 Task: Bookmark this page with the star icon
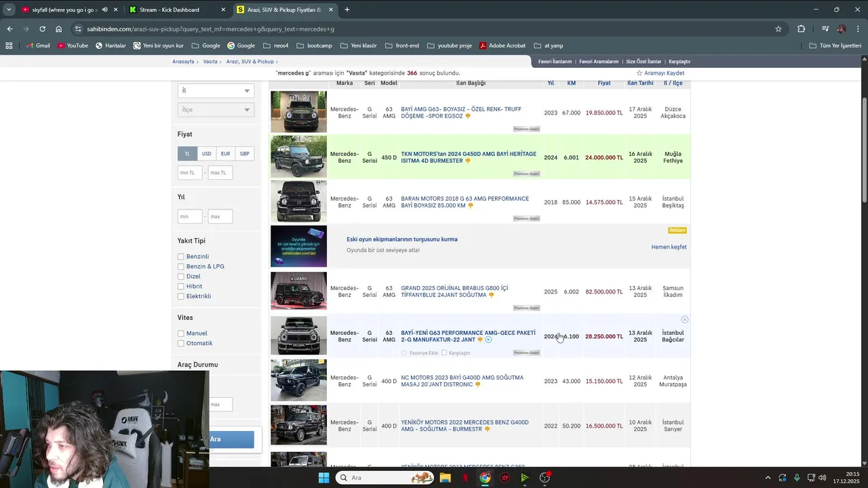point(778,29)
